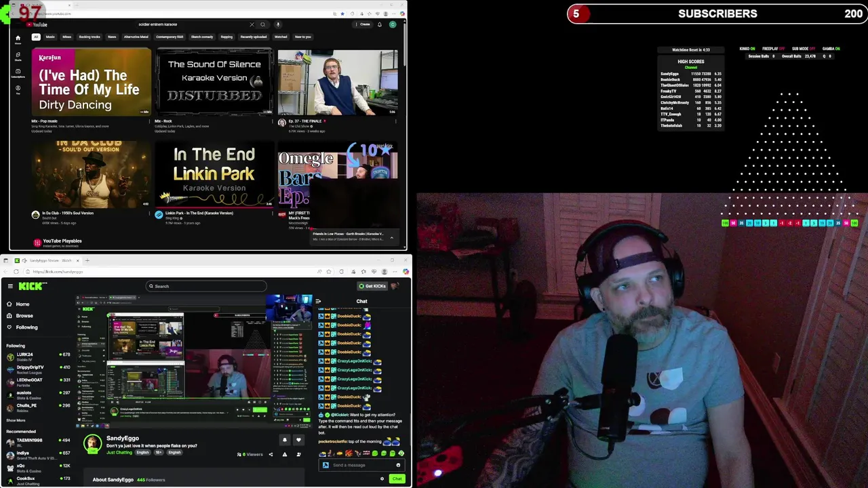
Task: Open YouTube Home in the sidebar
Action: click(x=18, y=39)
